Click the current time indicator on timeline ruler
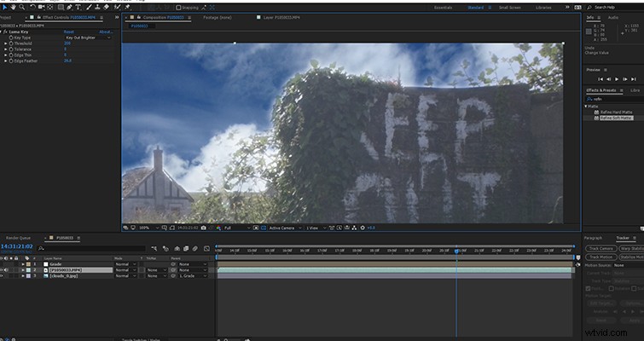 click(456, 251)
